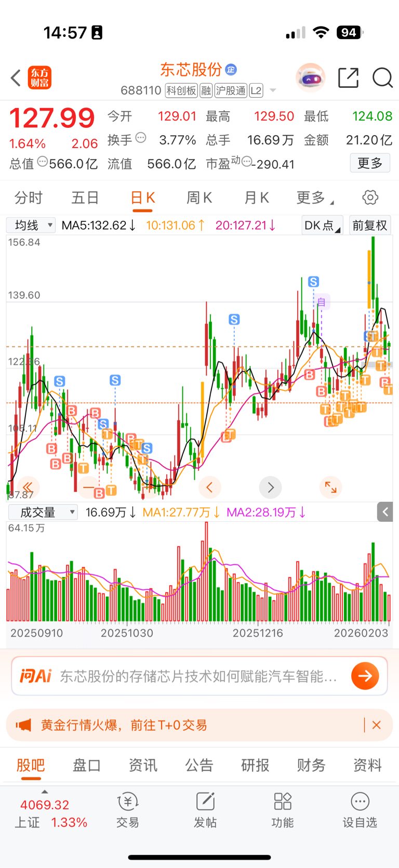The image size is (399, 868).
Task: Open the DK点 dropdown
Action: pyautogui.click(x=322, y=225)
